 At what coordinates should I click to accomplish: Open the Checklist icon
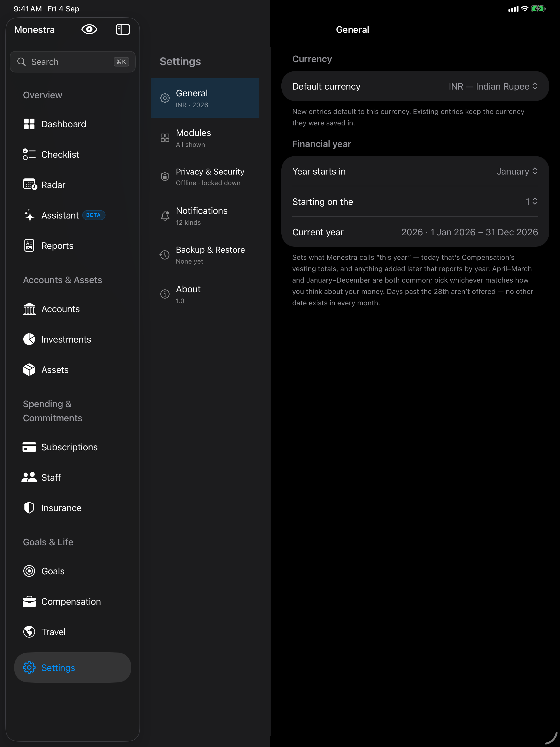29,154
